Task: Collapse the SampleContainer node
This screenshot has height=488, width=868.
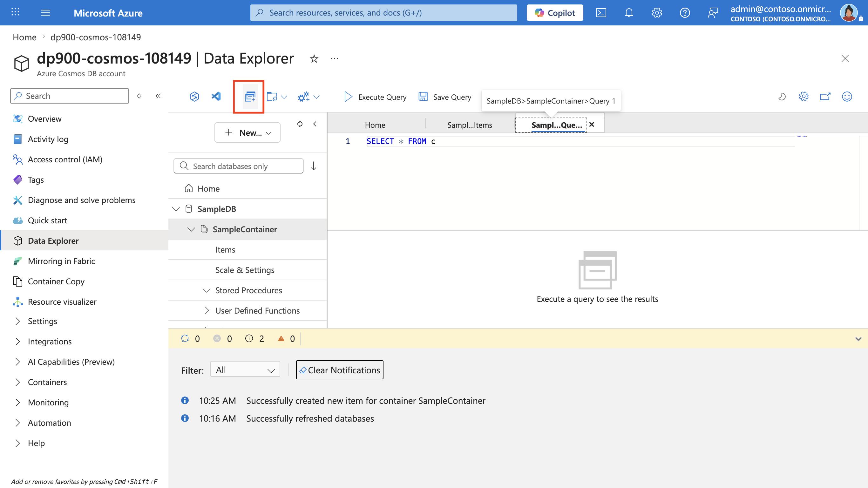Action: tap(191, 229)
